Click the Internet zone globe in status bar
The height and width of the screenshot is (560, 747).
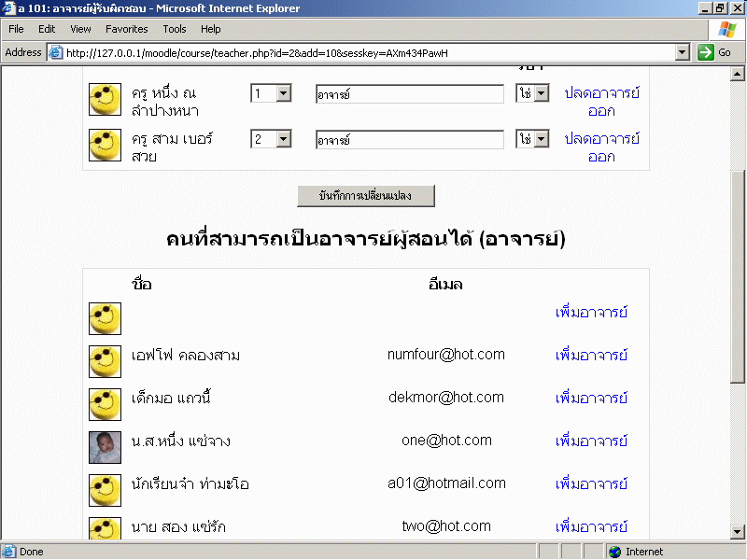[614, 552]
